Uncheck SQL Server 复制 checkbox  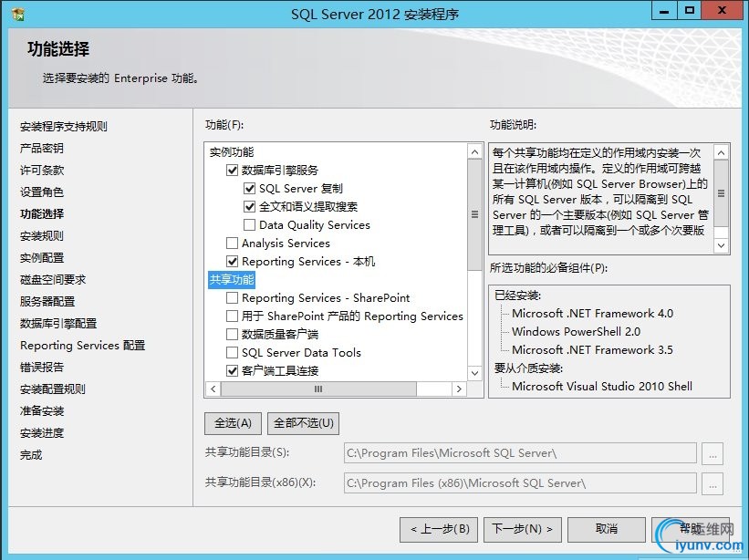tap(249, 188)
